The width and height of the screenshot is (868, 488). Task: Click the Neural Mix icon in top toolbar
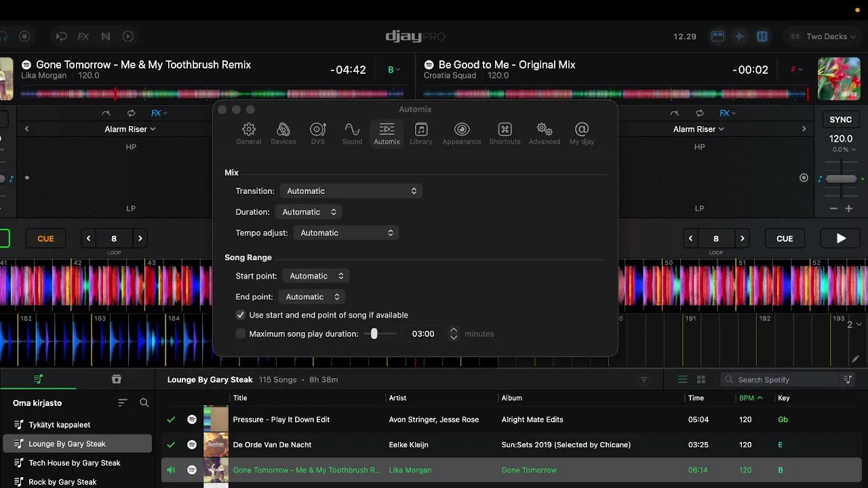point(106,37)
